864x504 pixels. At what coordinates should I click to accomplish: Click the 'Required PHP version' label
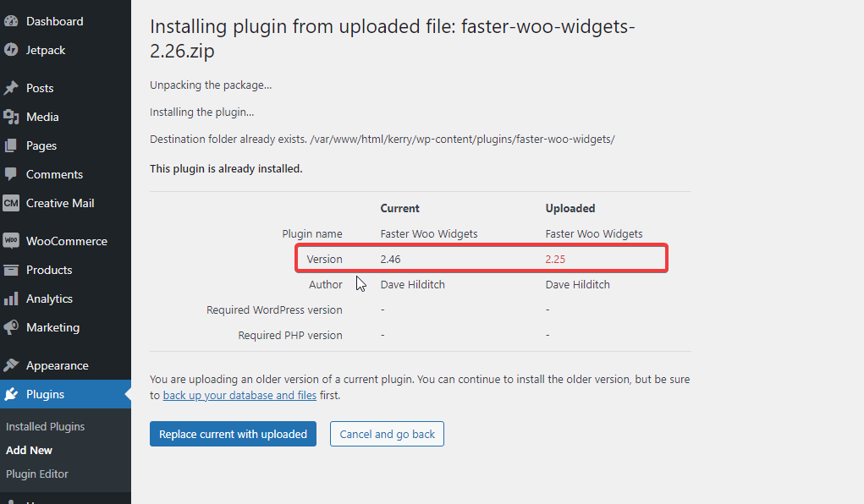tap(290, 335)
